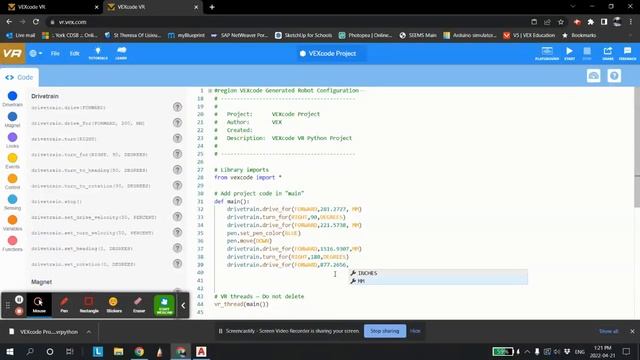Screen dimensions: 640x360
Task: Show help for drivetrain.set_heading command
Action: (177, 248)
